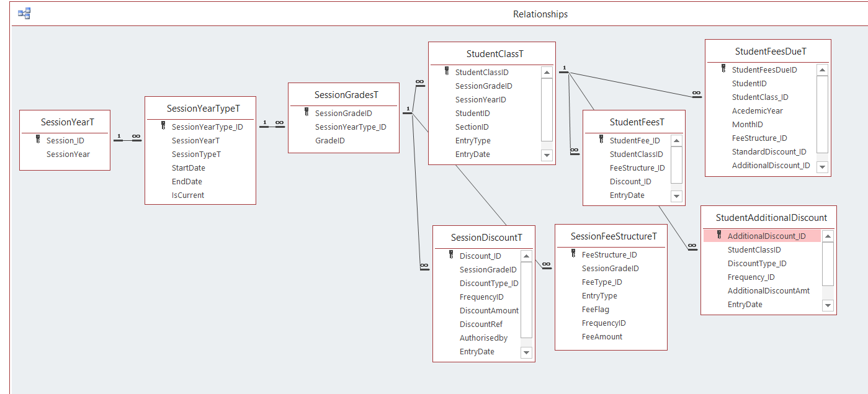This screenshot has width=868, height=394.
Task: Click the key icon beside AdditionalDiscount_ID in StudentAdditionalDiscount
Action: point(719,235)
